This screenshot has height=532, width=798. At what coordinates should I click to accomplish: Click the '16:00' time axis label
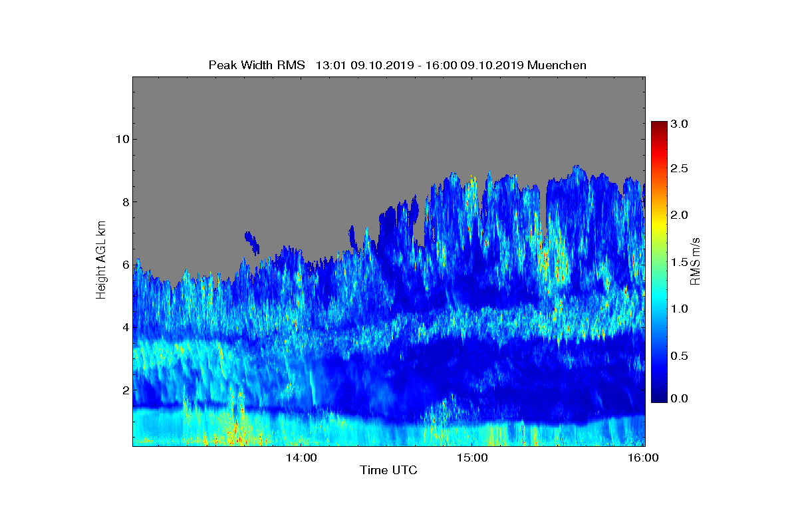pos(642,458)
